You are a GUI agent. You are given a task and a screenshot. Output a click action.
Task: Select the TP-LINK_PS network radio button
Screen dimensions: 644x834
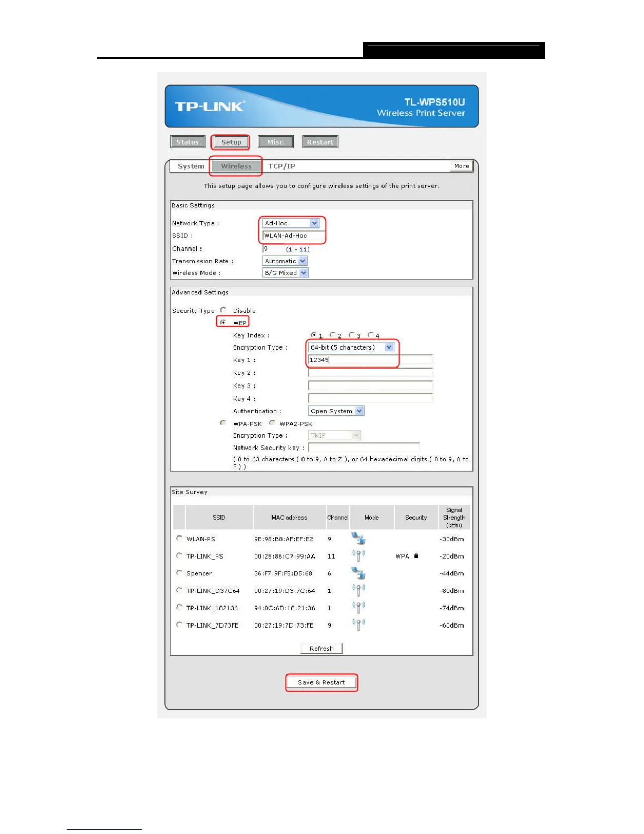point(179,555)
